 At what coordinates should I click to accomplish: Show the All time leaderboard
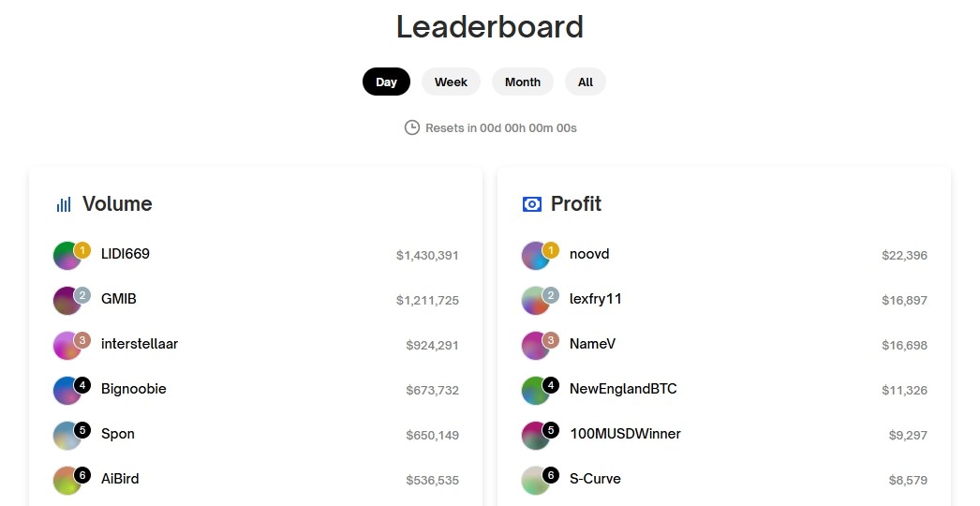point(586,82)
